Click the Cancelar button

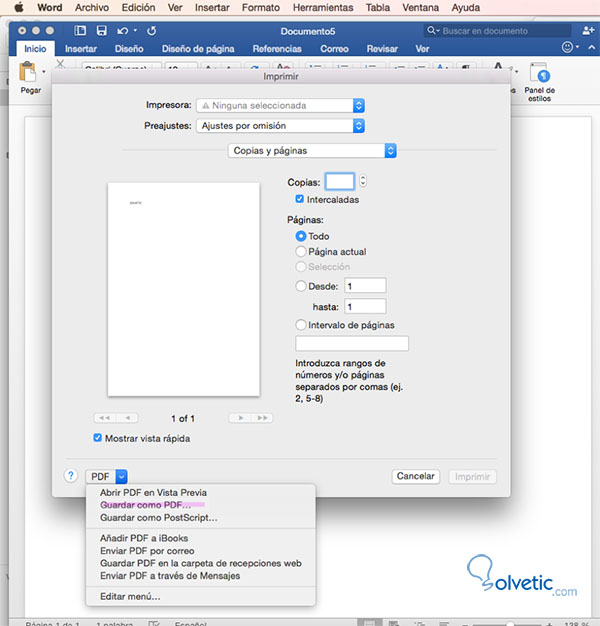416,476
